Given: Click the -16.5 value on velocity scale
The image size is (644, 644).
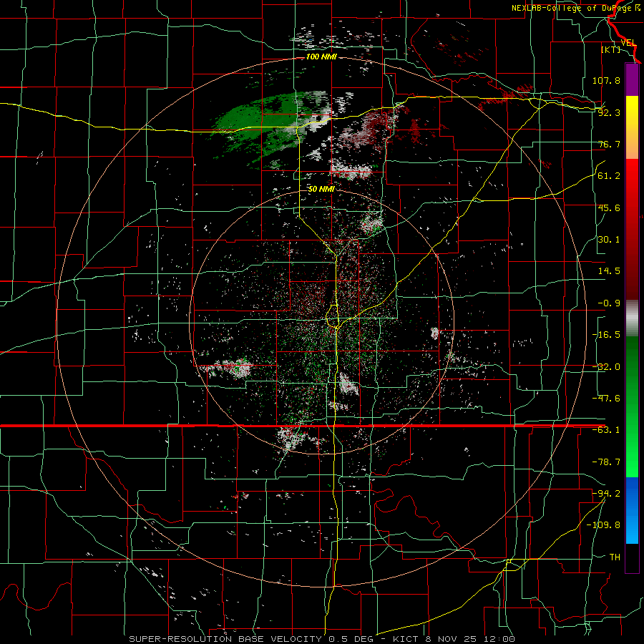Looking at the screenshot, I should (606, 335).
